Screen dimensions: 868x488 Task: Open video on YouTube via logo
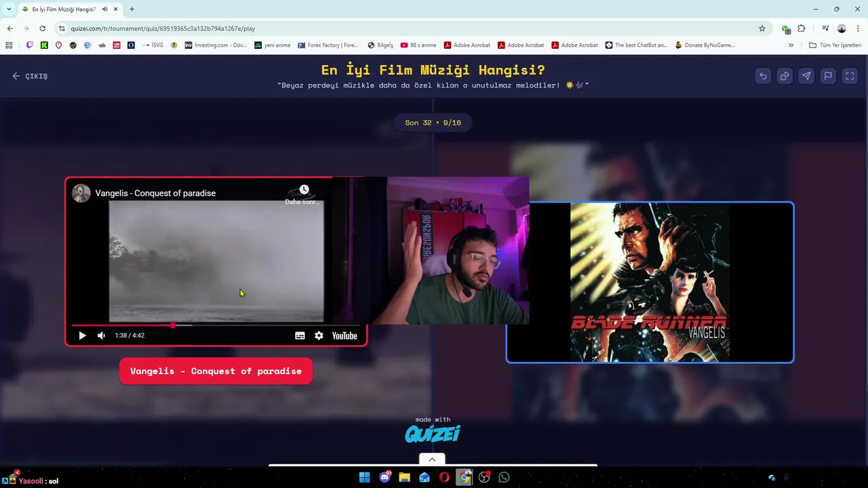(x=344, y=335)
